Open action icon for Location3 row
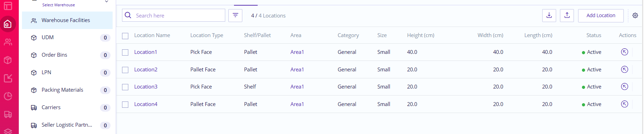This screenshot has width=644, height=134. click(624, 86)
